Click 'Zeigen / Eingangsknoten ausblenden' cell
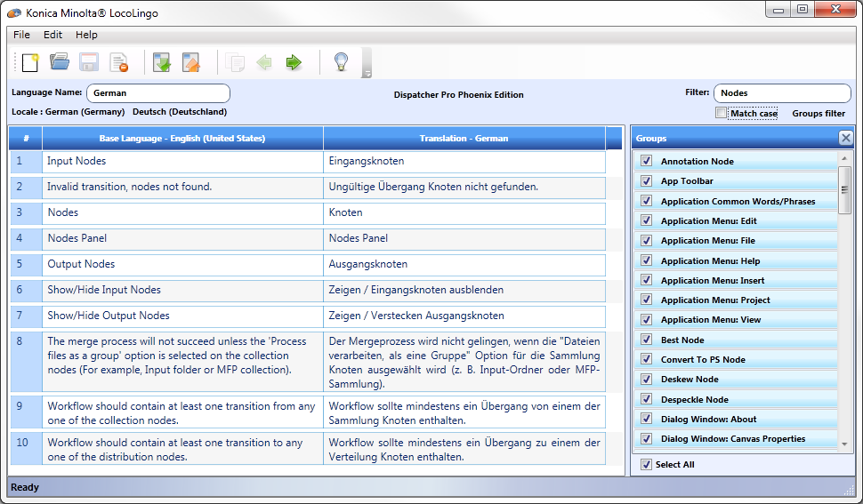863x504 pixels. click(x=464, y=290)
